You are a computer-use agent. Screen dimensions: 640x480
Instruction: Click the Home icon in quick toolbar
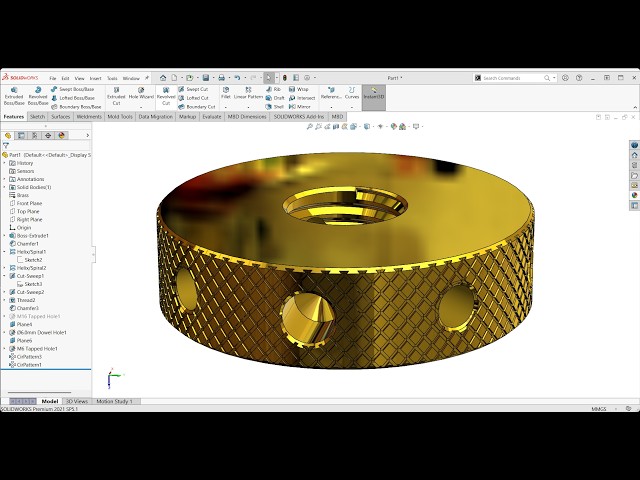163,78
